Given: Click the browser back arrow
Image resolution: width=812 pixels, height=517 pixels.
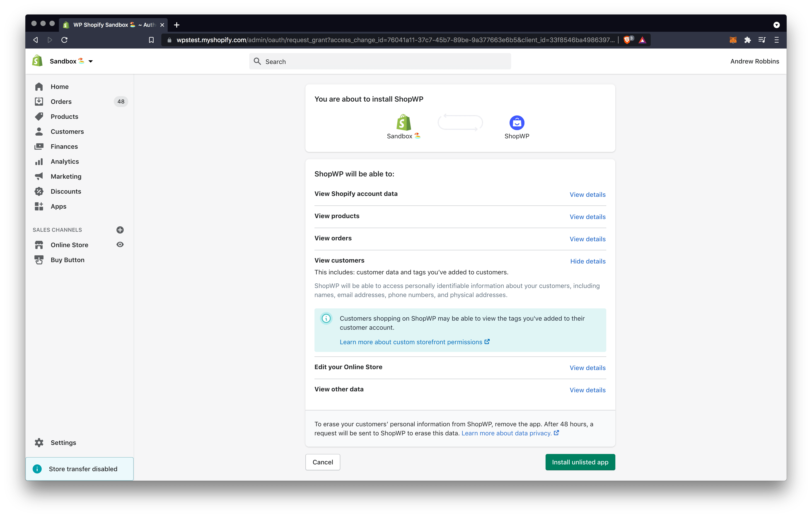Looking at the screenshot, I should coord(35,40).
